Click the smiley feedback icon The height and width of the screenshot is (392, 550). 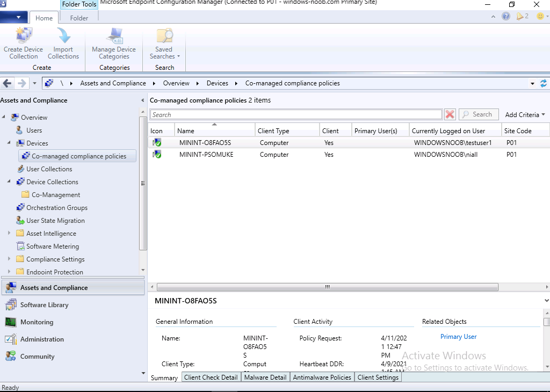540,16
